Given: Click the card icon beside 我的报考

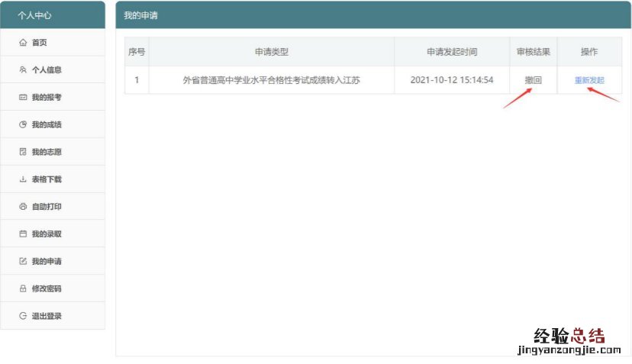Looking at the screenshot, I should (x=23, y=97).
